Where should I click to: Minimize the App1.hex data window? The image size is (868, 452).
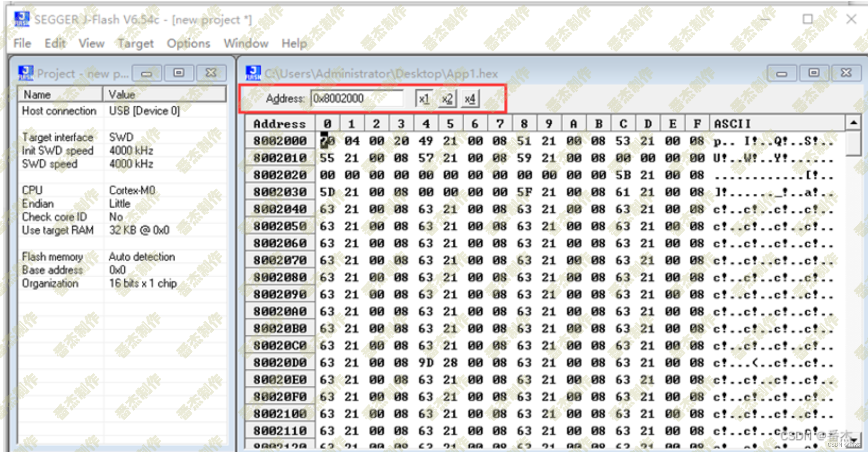[782, 73]
